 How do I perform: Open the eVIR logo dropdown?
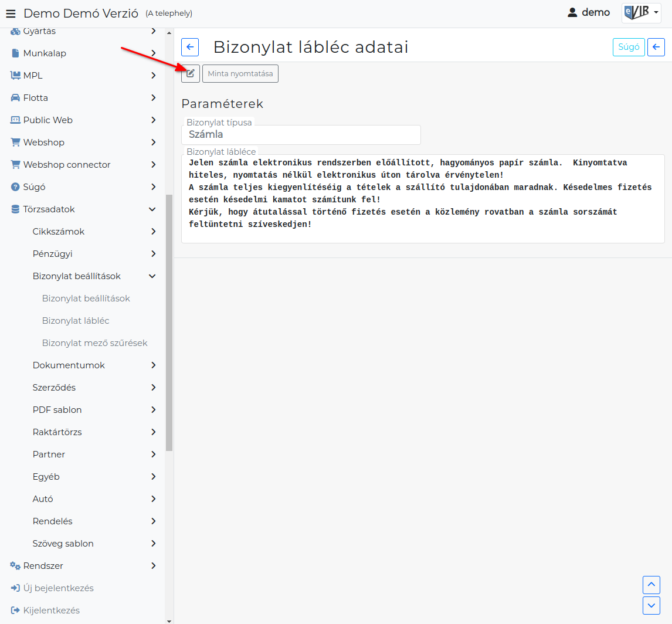pos(641,13)
